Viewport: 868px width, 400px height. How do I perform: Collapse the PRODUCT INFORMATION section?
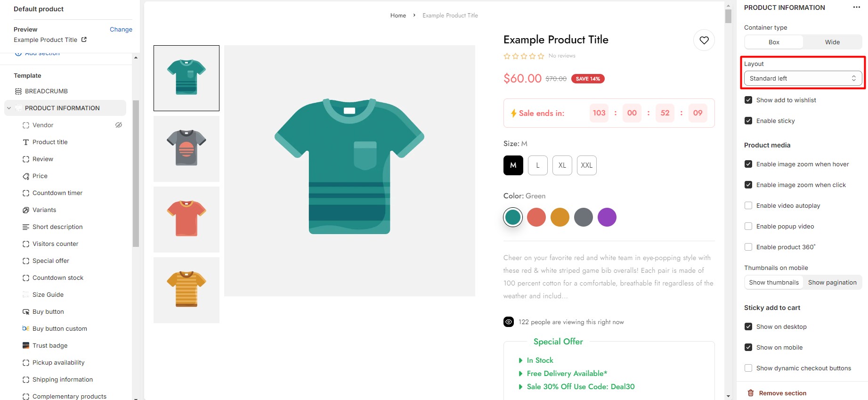pyautogui.click(x=9, y=108)
